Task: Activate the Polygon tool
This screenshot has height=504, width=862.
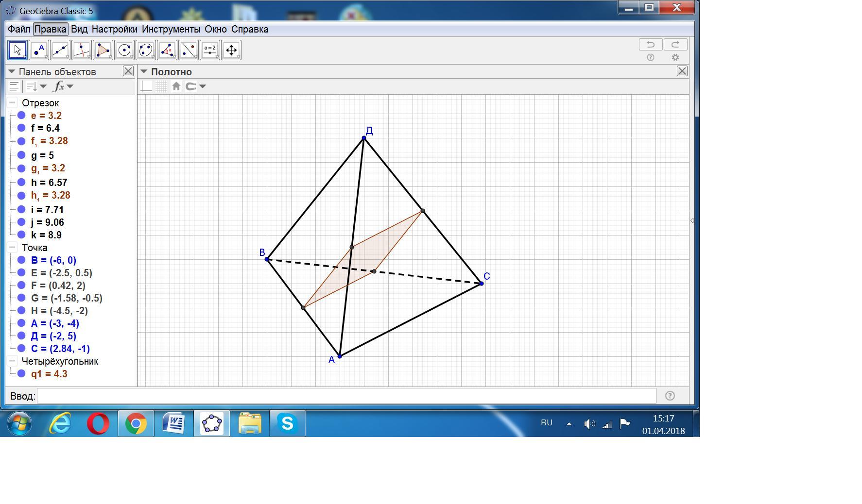Action: point(103,50)
